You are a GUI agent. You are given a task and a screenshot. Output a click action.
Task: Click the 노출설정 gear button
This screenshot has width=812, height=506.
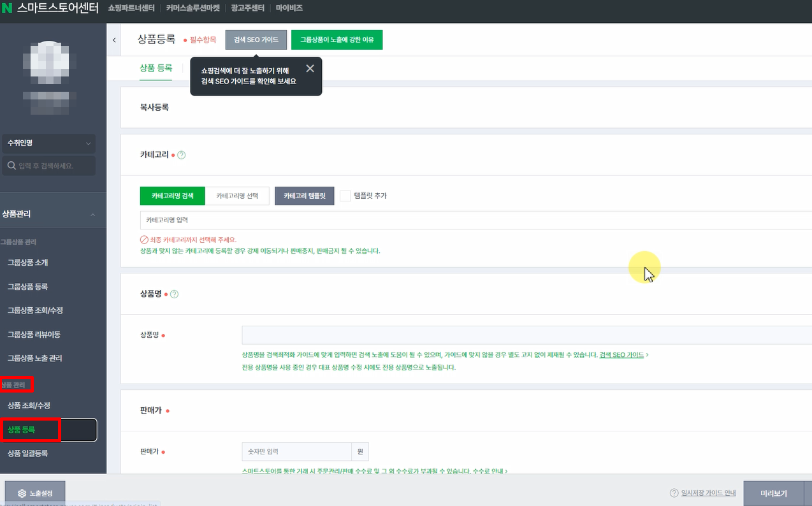pos(35,493)
